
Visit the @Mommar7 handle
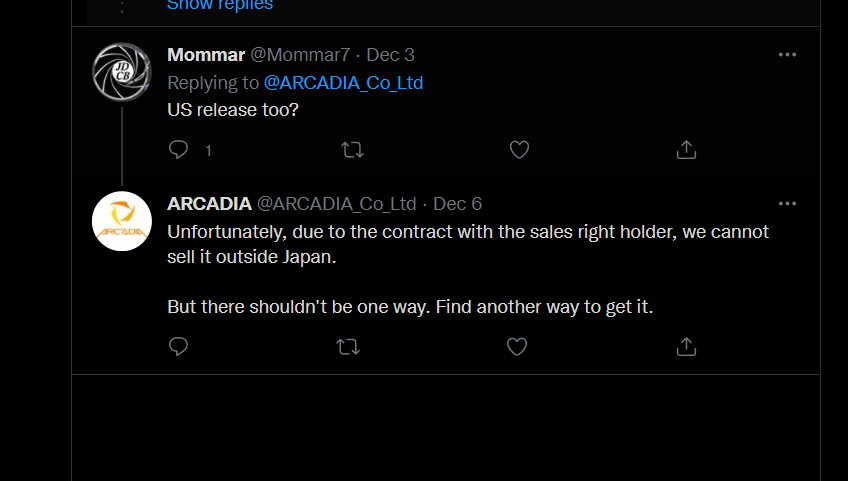pos(300,55)
